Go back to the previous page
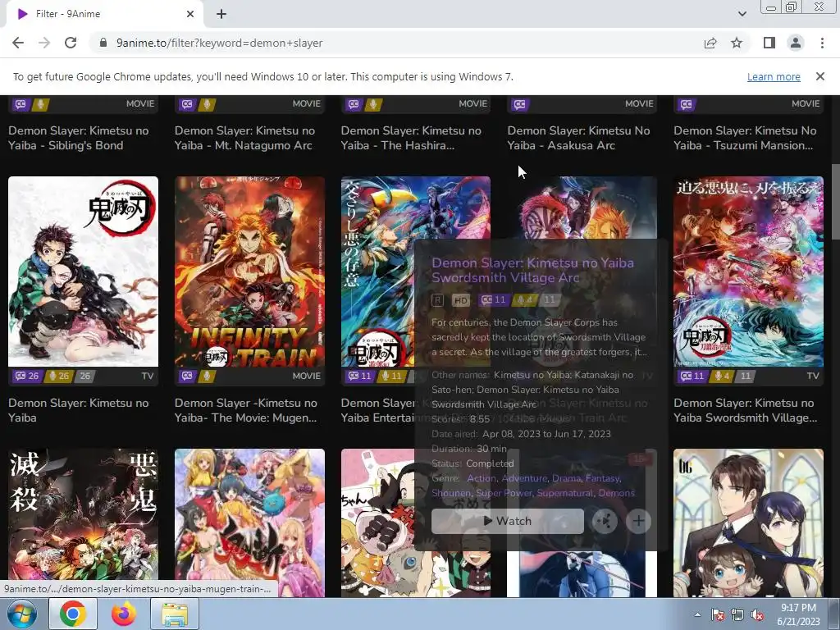Image resolution: width=840 pixels, height=630 pixels. [x=18, y=43]
